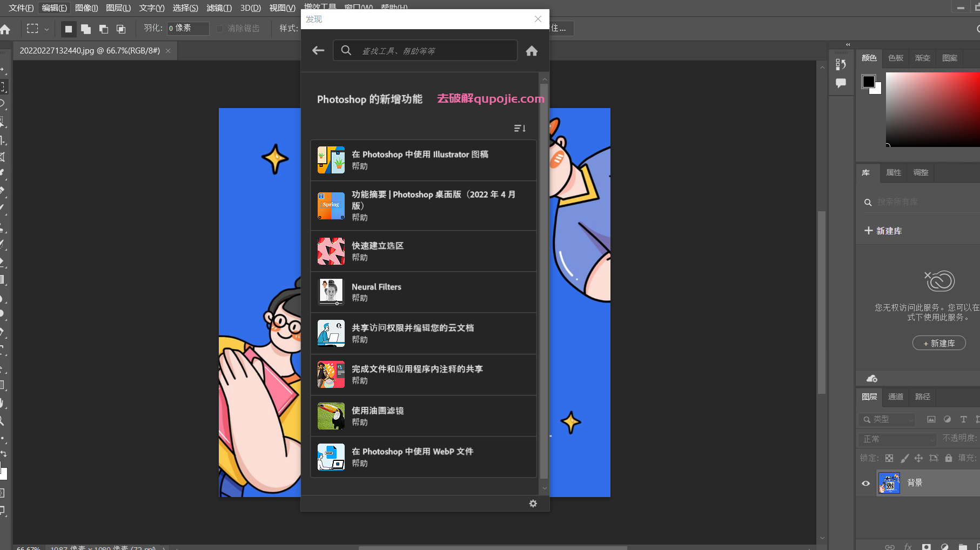
Task: Open 完成文件和应用程序内注释的共享 help item
Action: click(424, 374)
